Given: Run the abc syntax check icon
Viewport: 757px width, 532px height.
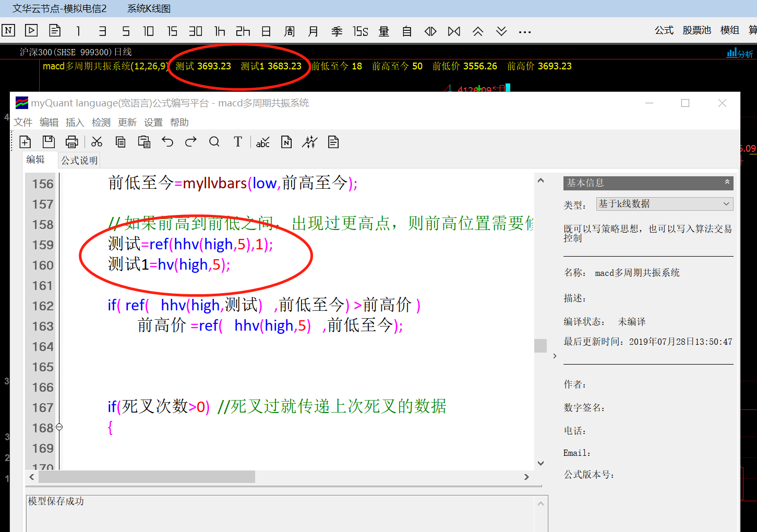Looking at the screenshot, I should coord(262,142).
